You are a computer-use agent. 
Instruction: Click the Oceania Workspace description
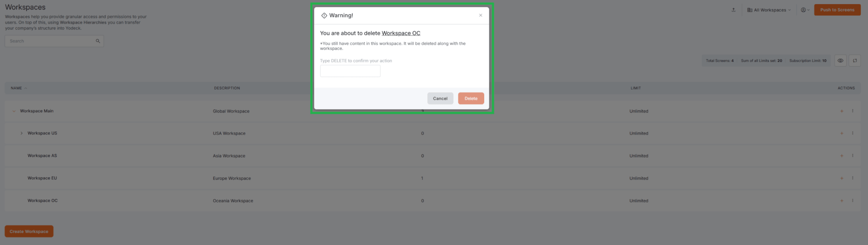coord(233,201)
